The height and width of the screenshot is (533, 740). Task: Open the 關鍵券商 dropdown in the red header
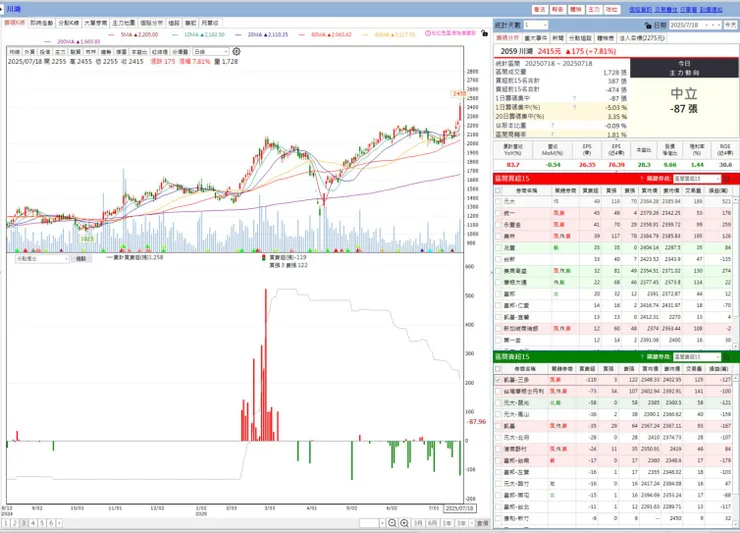point(697,179)
